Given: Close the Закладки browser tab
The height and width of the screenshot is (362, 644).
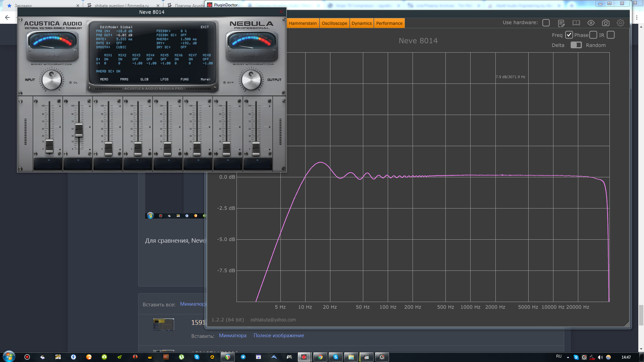Looking at the screenshot, I should click(x=78, y=5).
